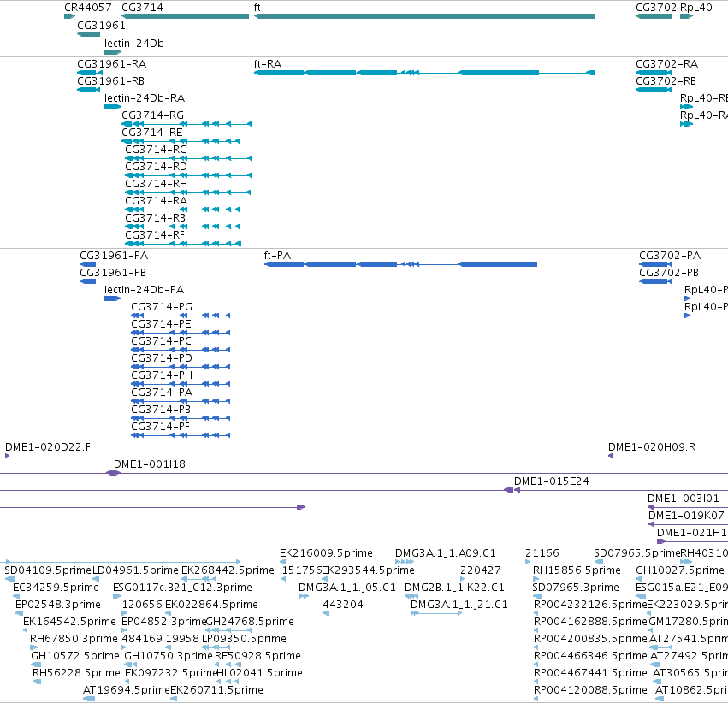Select the lectin-24Db-RA transcript label
The height and width of the screenshot is (703, 728).
tap(145, 97)
